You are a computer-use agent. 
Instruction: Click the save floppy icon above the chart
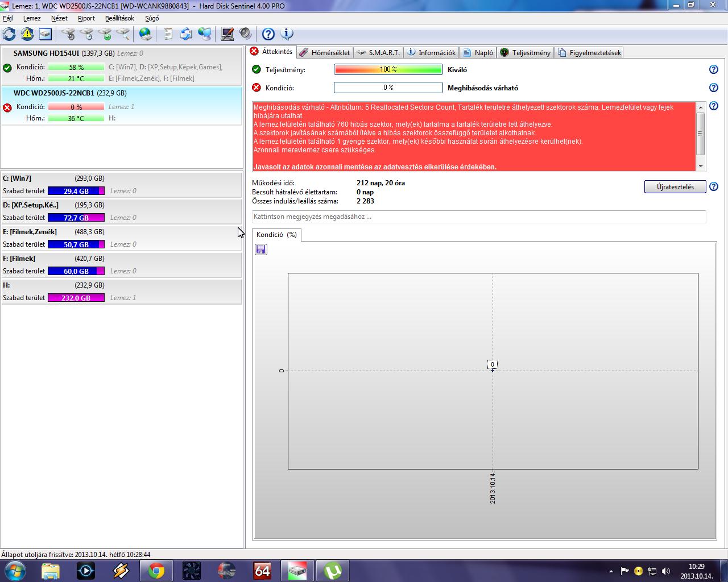(261, 250)
